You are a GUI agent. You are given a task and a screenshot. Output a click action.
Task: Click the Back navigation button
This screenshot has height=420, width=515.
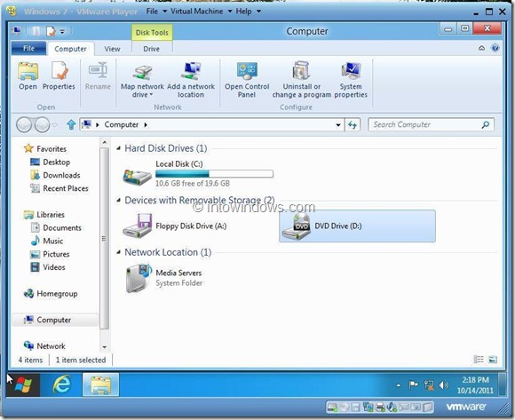[x=24, y=125]
